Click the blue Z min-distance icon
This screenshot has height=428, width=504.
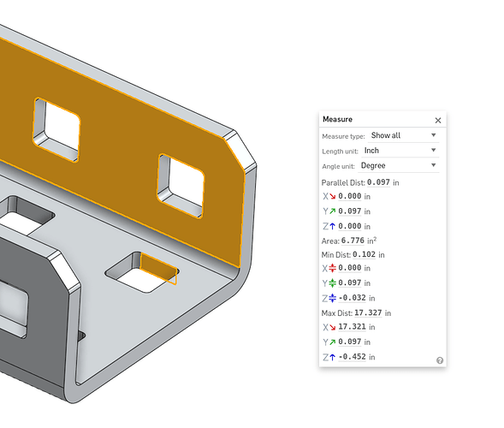pos(333,298)
